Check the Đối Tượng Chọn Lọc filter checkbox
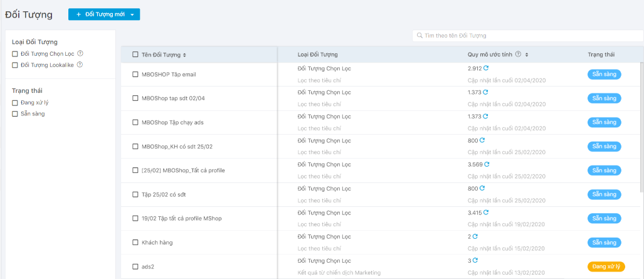Screen dimensions: 644x279 coord(15,54)
